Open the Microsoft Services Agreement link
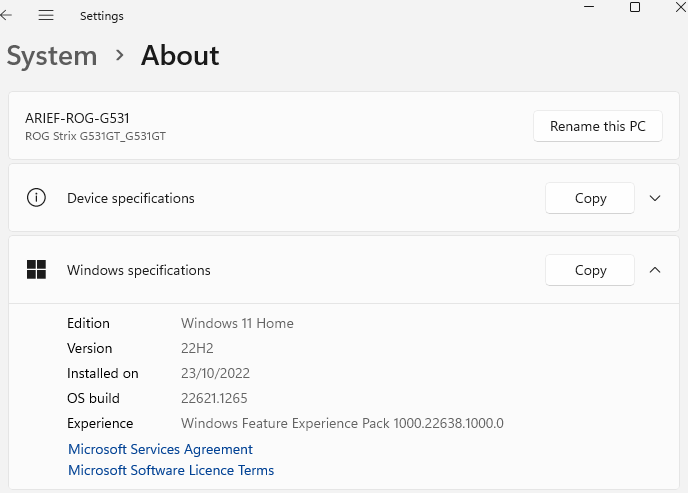The image size is (688, 493). 160,449
